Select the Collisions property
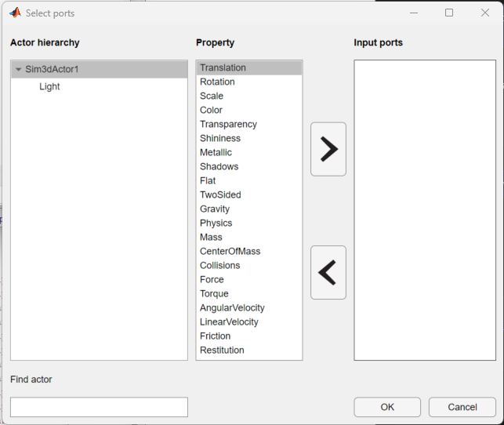Screen dimensions: 504x425 (249, 266)
